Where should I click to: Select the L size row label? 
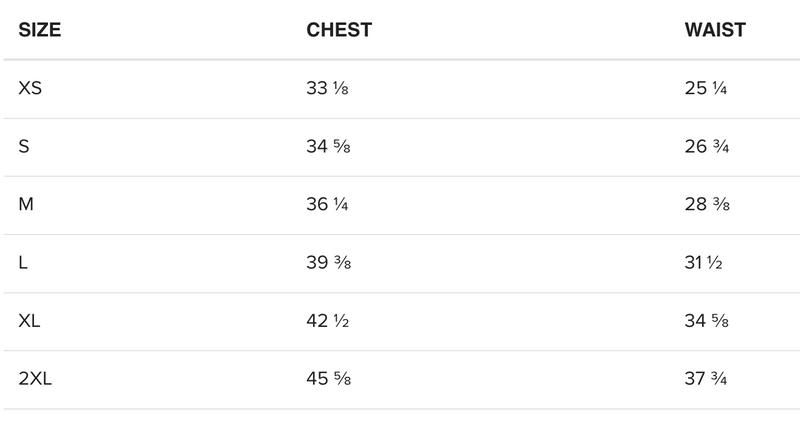[23, 263]
